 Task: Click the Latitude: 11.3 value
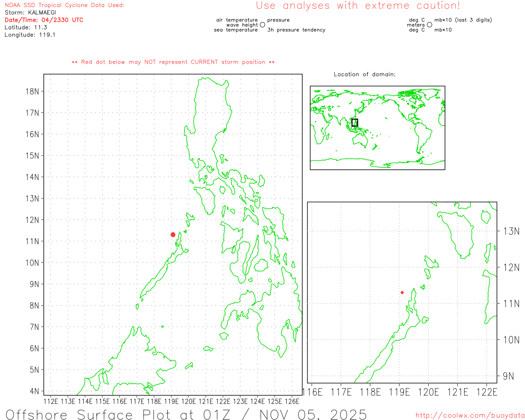(x=26, y=27)
